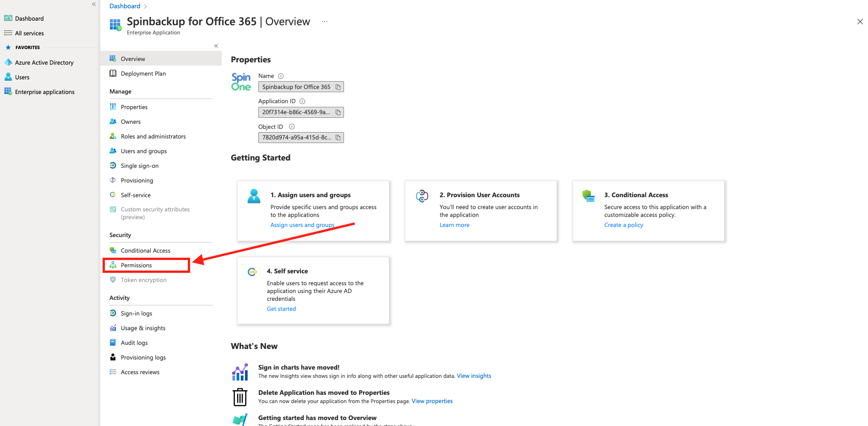Viewport: 868px width, 426px height.
Task: Click the SpinOne application logo
Action: tap(241, 82)
